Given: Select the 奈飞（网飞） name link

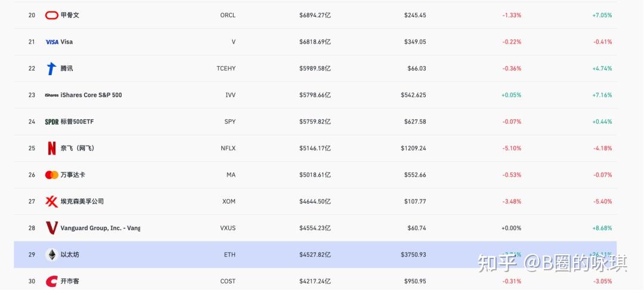Looking at the screenshot, I should tap(78, 149).
